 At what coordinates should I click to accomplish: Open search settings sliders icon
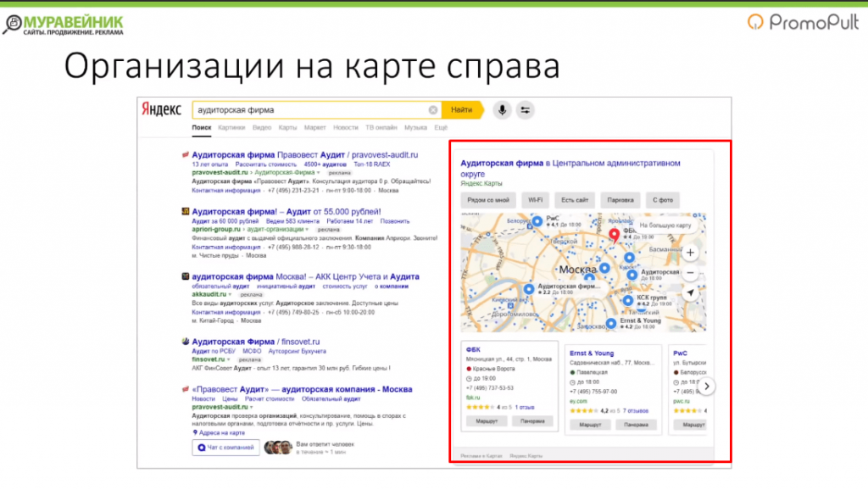525,110
